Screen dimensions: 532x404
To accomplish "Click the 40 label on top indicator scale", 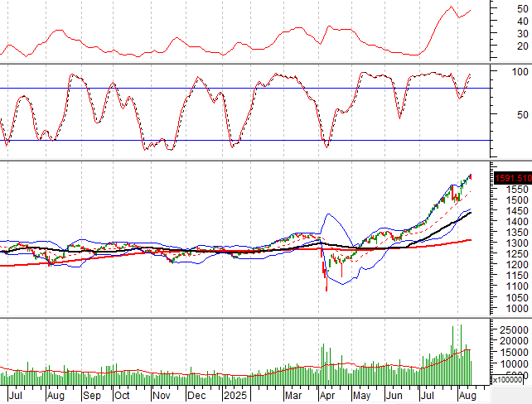I will pyautogui.click(x=523, y=22).
